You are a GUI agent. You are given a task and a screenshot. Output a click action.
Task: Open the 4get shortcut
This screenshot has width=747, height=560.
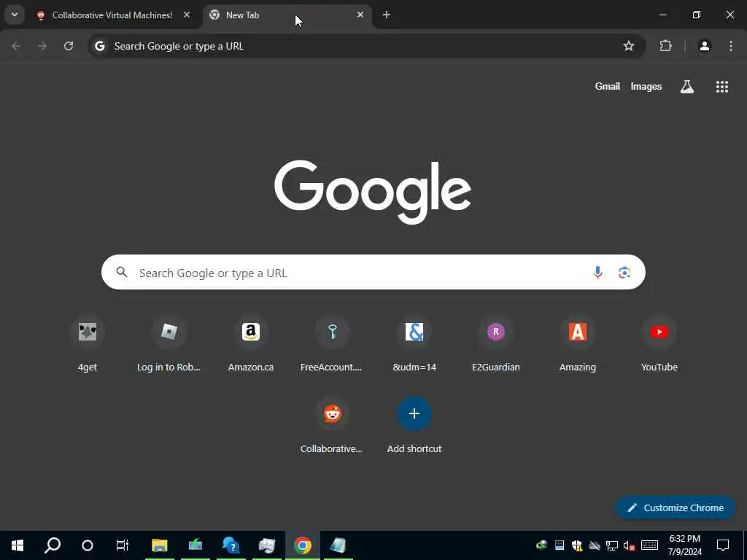coord(88,343)
